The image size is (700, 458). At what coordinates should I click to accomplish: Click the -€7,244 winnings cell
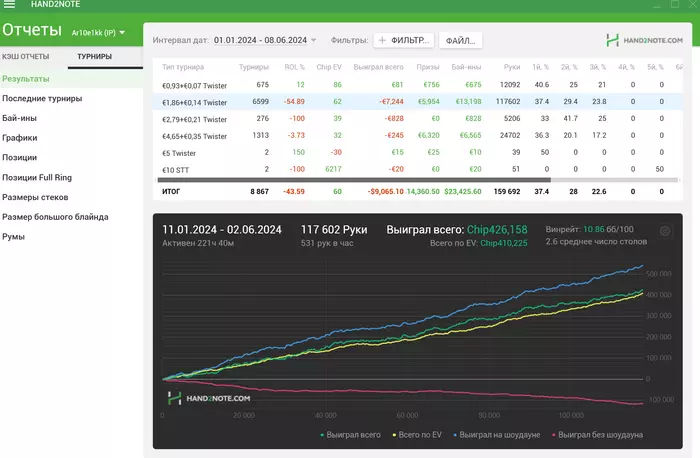click(x=391, y=102)
